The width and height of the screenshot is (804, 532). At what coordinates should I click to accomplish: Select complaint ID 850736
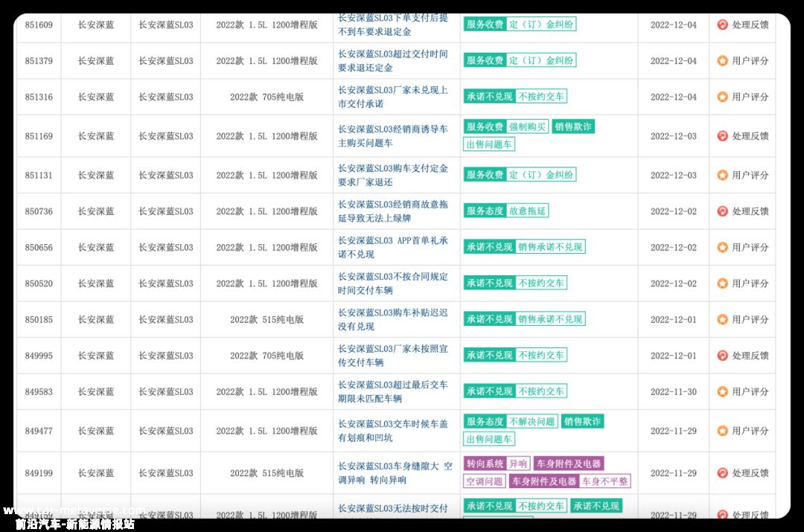39,211
